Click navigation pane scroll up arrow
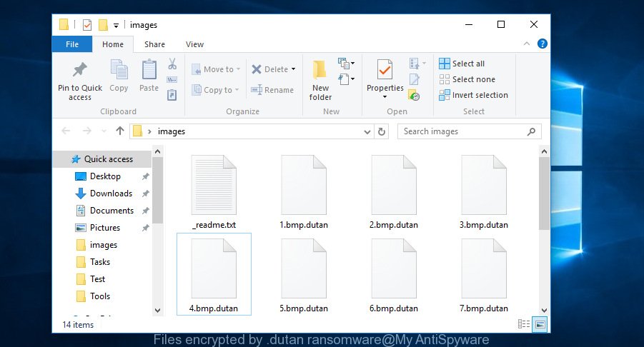The image size is (644, 347). pos(157,151)
